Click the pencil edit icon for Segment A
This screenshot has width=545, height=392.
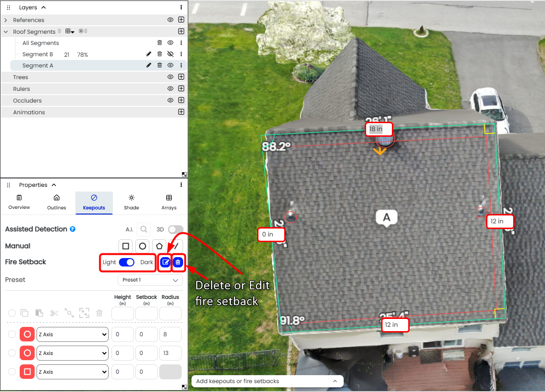point(149,66)
